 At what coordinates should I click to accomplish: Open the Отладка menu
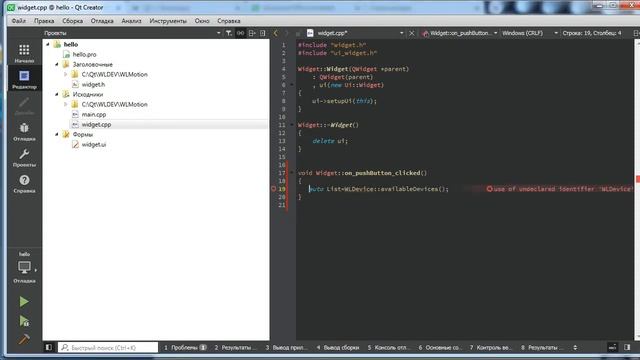pyautogui.click(x=102, y=21)
